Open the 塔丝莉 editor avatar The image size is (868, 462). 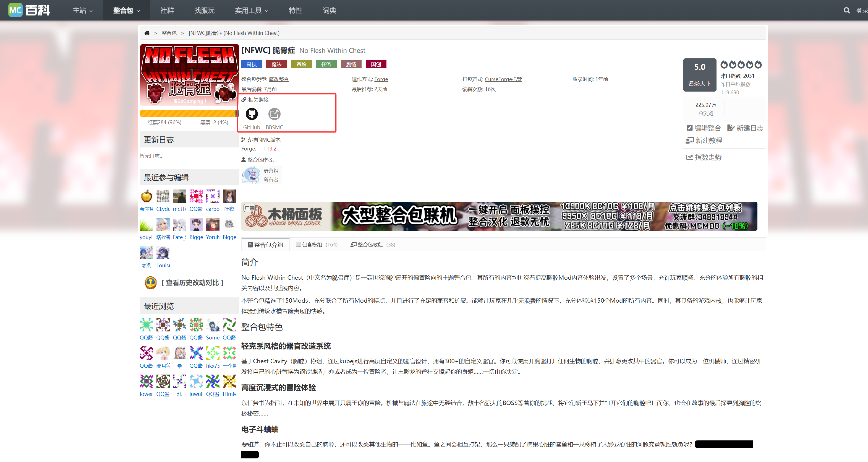(163, 225)
